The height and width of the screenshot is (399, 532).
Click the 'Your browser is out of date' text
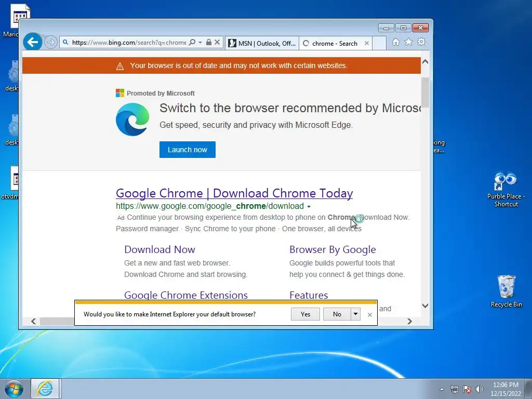coord(239,65)
